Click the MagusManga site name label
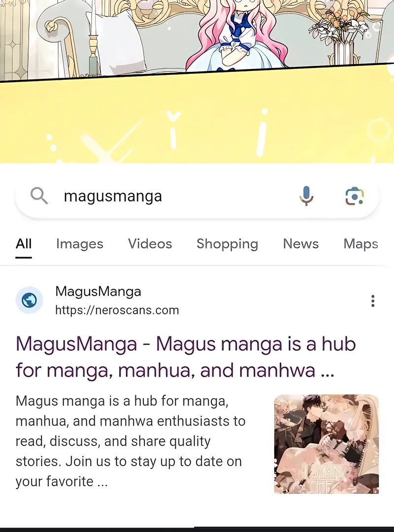 [x=98, y=292]
